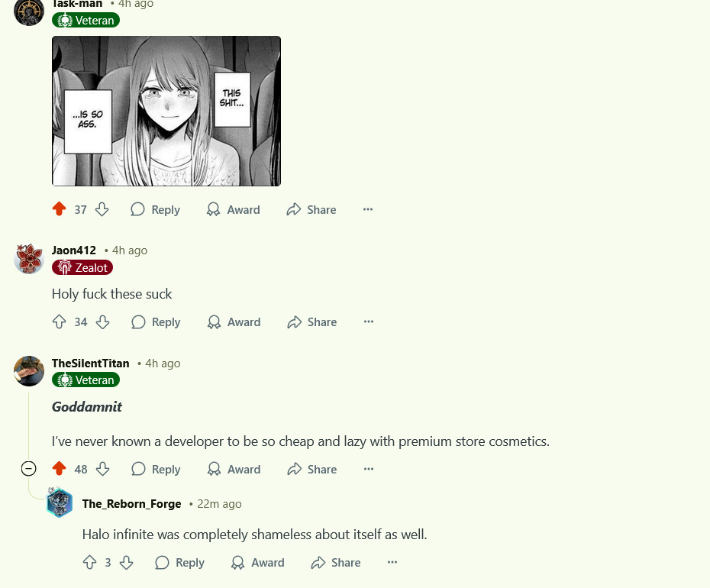Open more options on The_Reborn_Forge's reply
Image resolution: width=710 pixels, height=588 pixels.
(392, 562)
